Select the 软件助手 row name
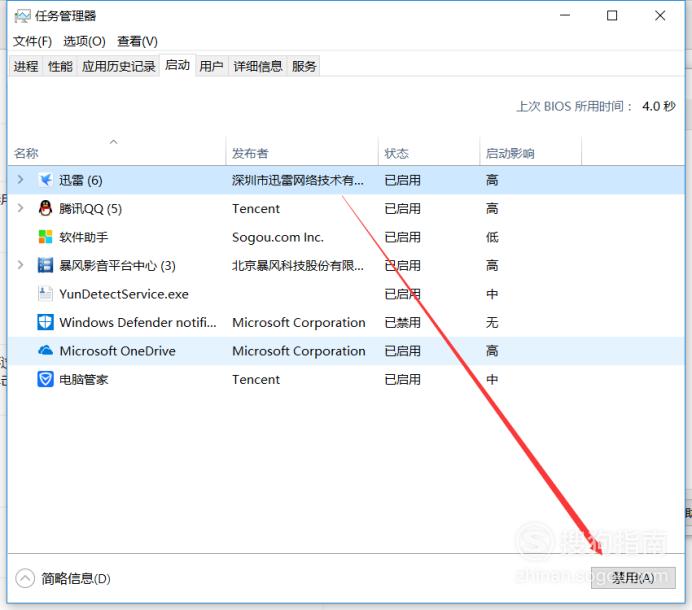This screenshot has width=692, height=610. pos(83,237)
